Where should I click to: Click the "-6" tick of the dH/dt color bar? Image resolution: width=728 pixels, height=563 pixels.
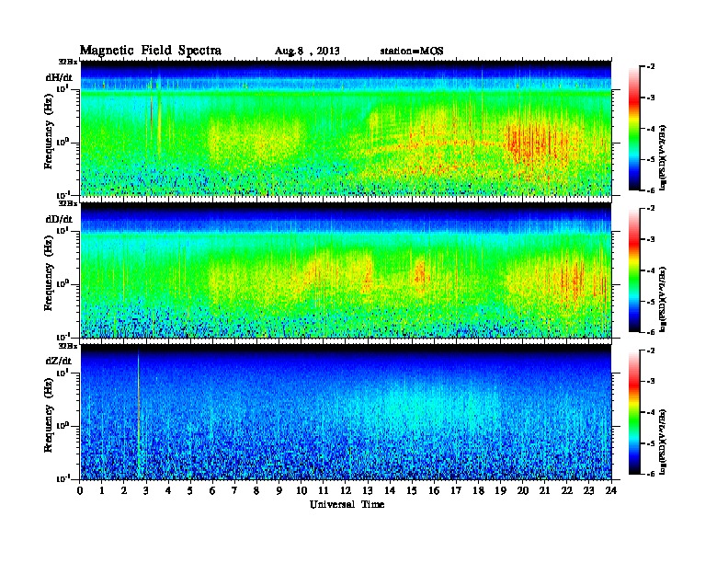coord(651,190)
